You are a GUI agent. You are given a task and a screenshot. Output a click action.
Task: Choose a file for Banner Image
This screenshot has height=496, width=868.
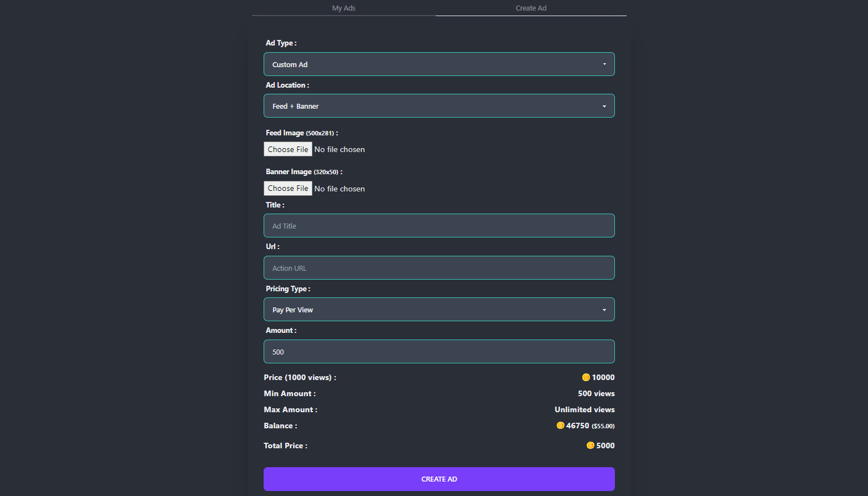pos(287,189)
